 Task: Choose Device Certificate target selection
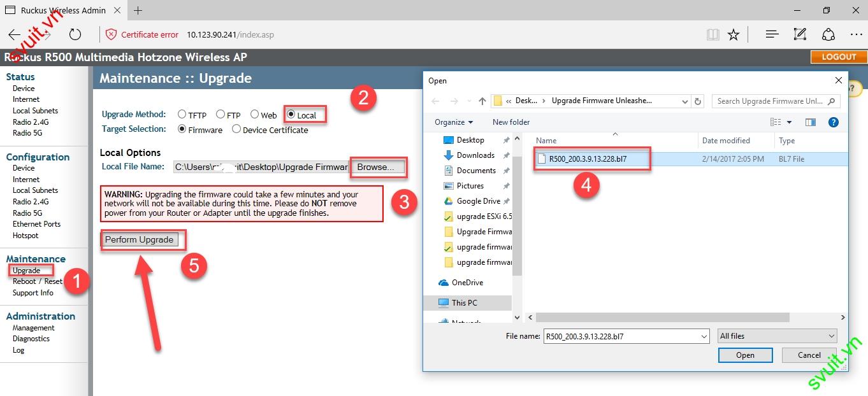[236, 129]
